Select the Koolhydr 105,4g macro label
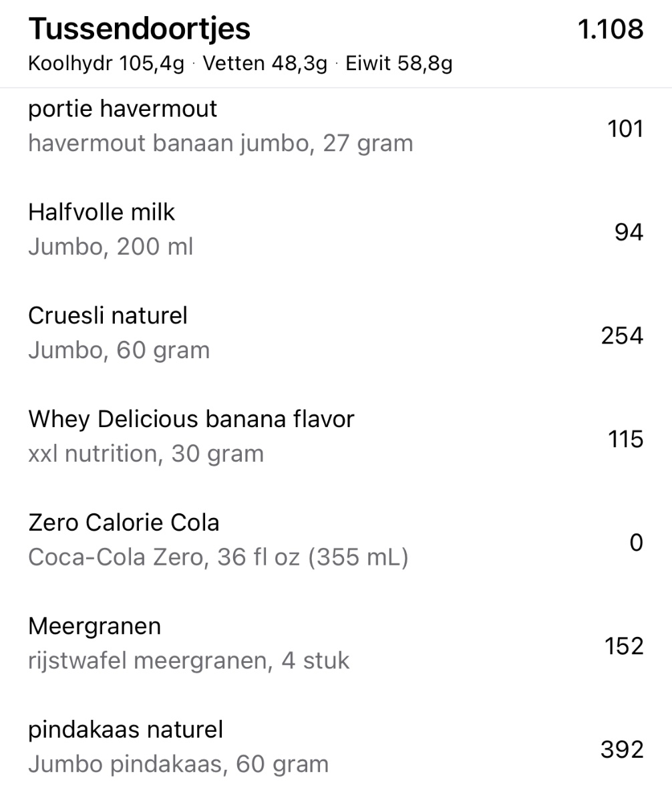The height and width of the screenshot is (802, 672). click(x=106, y=64)
